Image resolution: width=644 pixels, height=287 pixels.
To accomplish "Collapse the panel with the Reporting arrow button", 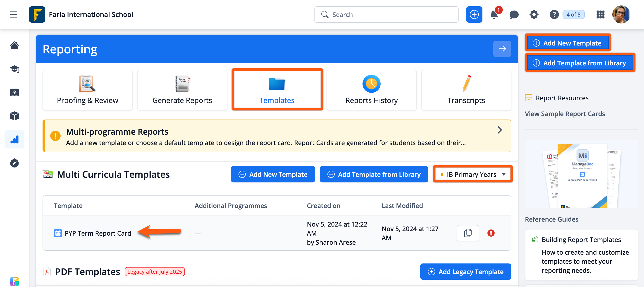I will click(x=502, y=49).
